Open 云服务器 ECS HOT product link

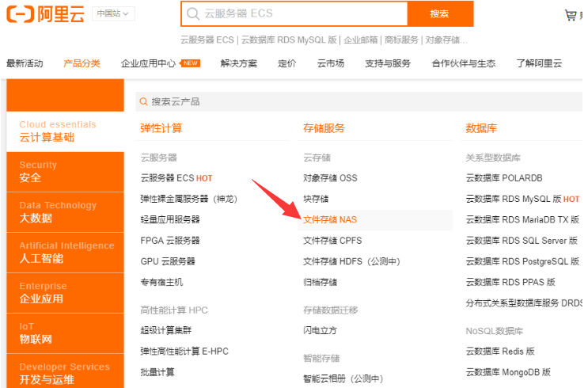click(176, 178)
